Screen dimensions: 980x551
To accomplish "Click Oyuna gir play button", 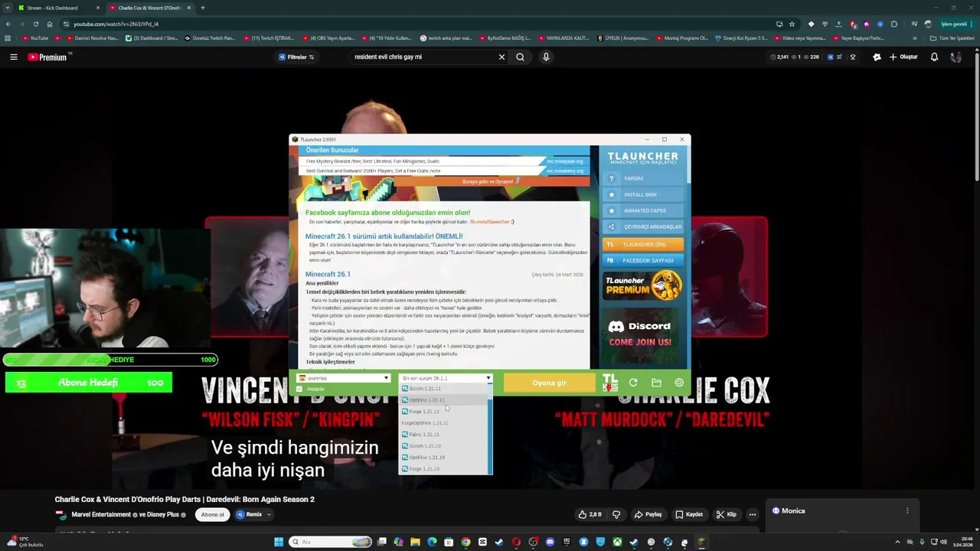I will pyautogui.click(x=549, y=383).
